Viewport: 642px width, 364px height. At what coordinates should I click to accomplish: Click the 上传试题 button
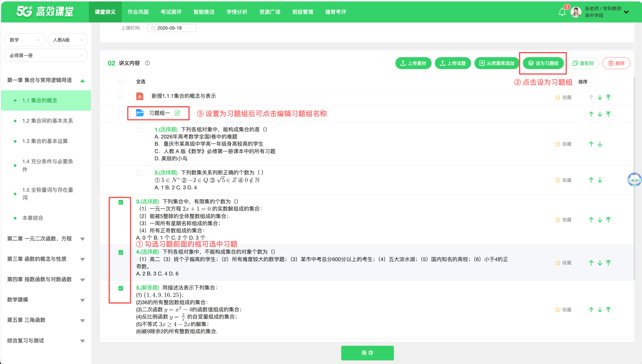[453, 63]
